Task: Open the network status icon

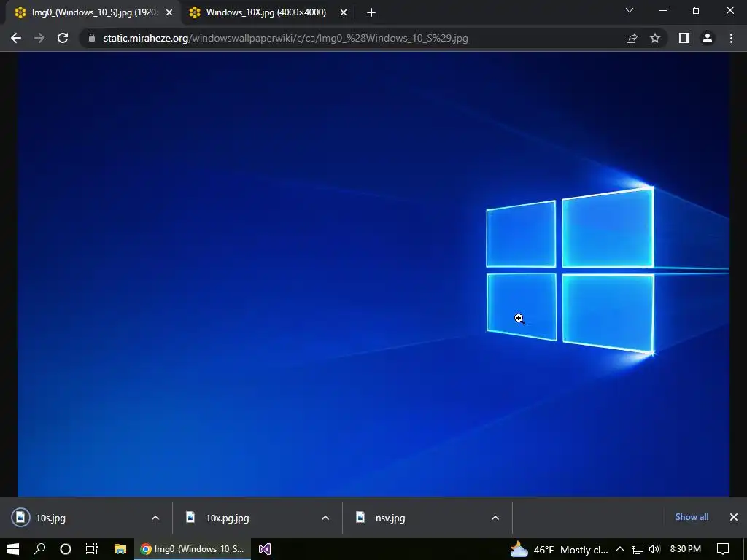Action: [638, 549]
